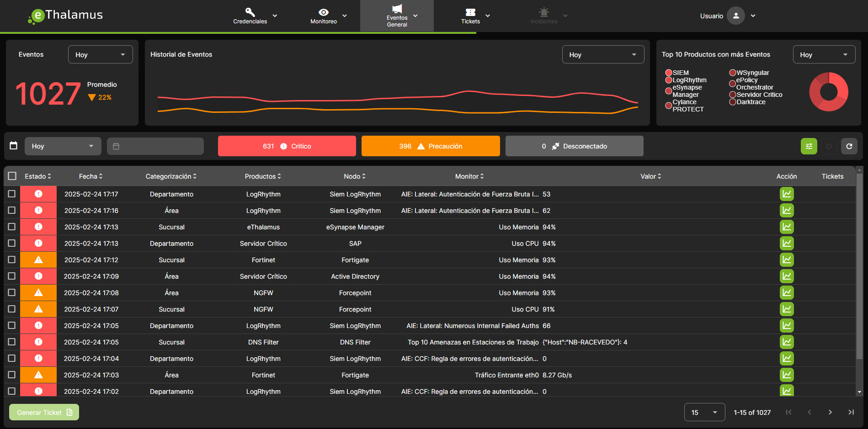Click the Generar Ticket button
Viewport: 868px width, 429px height.
[44, 412]
